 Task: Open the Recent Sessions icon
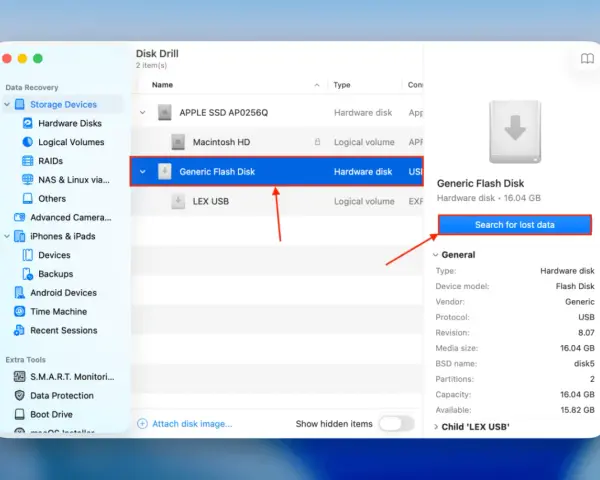point(19,330)
